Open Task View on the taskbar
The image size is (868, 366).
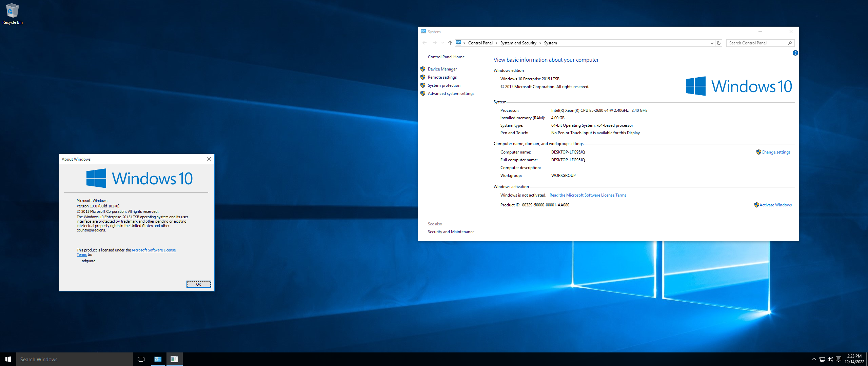pos(141,359)
